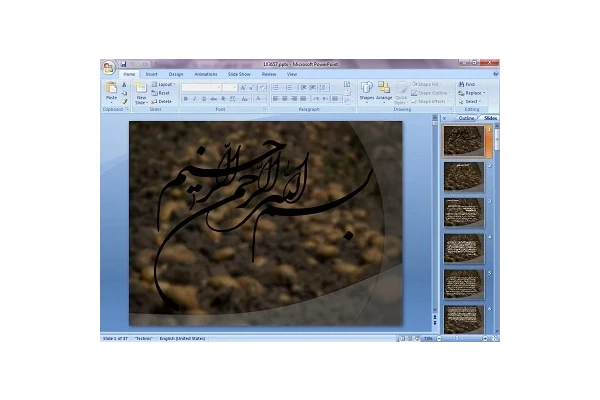Image resolution: width=600 pixels, height=400 pixels.
Task: Click the Office button logo
Action: pyautogui.click(x=107, y=68)
